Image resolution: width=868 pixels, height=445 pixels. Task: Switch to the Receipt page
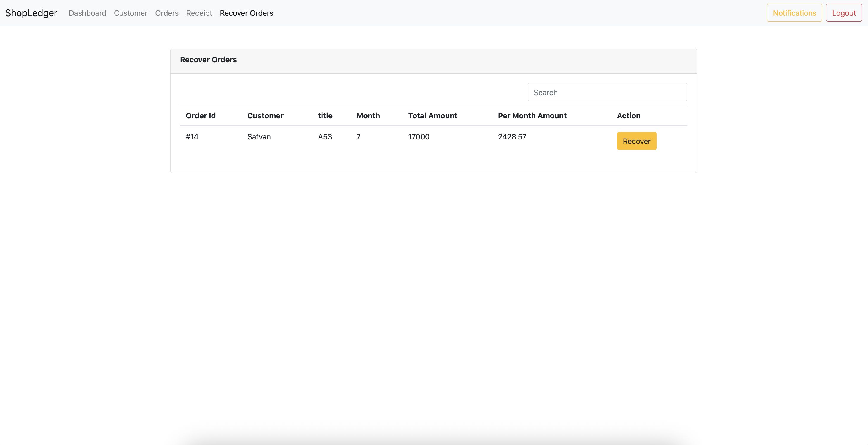[199, 13]
